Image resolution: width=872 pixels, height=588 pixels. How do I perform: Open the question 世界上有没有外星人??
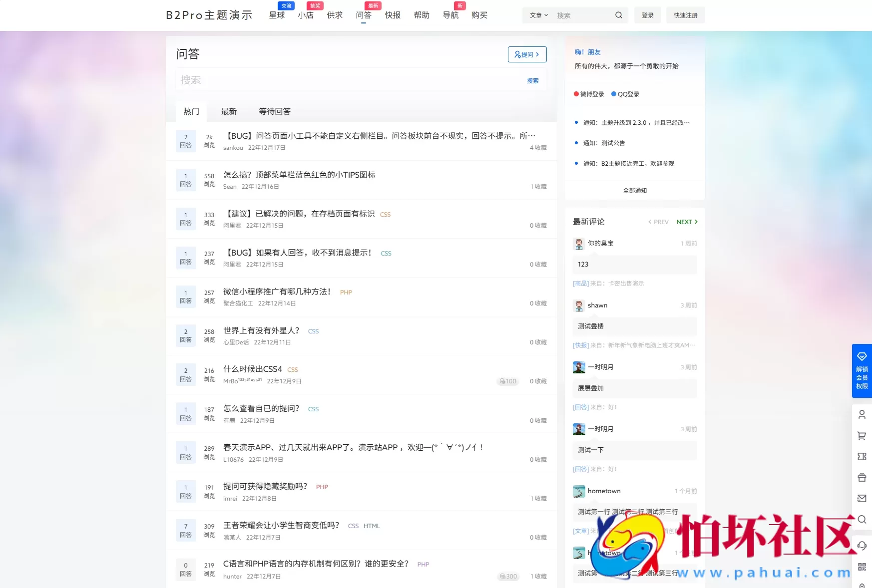[x=261, y=330]
